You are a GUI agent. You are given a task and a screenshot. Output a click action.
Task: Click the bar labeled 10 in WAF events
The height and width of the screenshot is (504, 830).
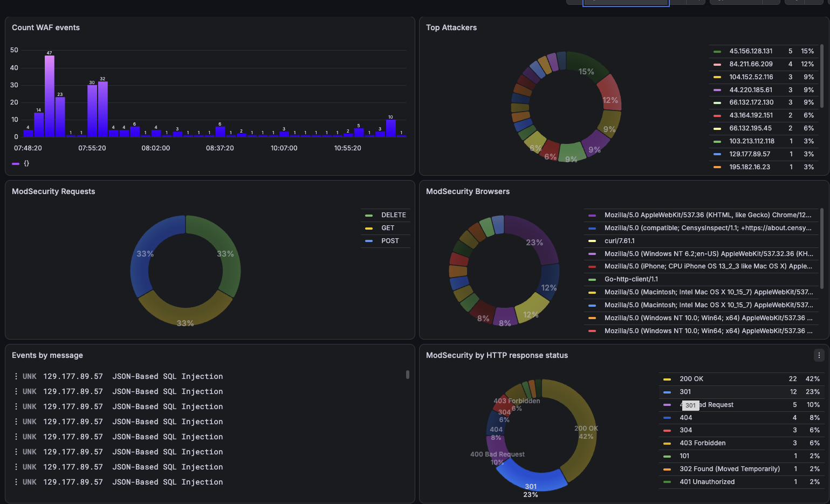[390, 128]
